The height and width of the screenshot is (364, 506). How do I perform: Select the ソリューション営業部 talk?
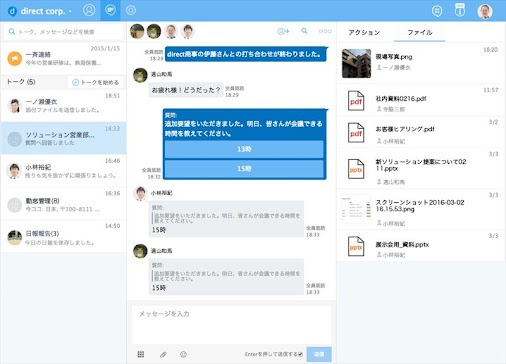[63, 138]
